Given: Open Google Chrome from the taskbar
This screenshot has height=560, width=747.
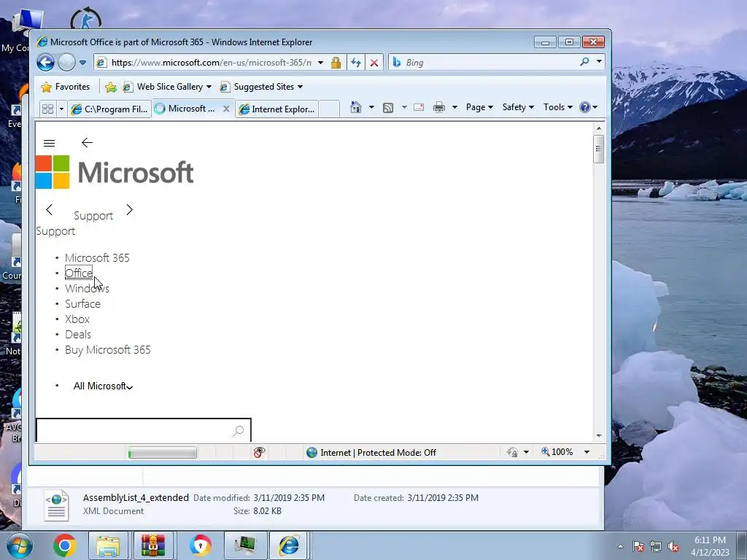Looking at the screenshot, I should click(x=65, y=545).
